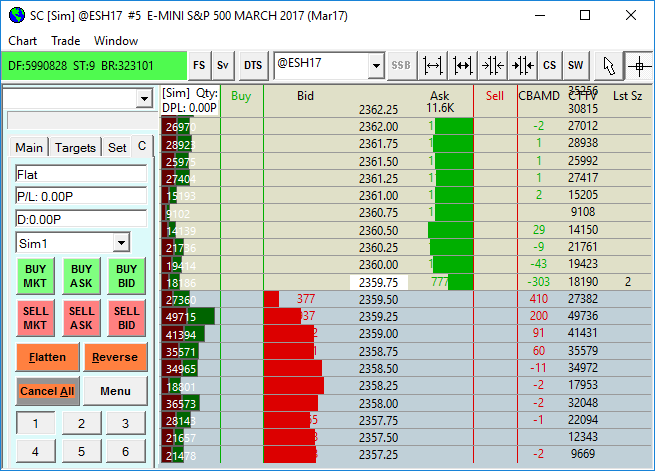Select the crosshair chart tool
Screen dimensions: 655x471
click(x=639, y=66)
